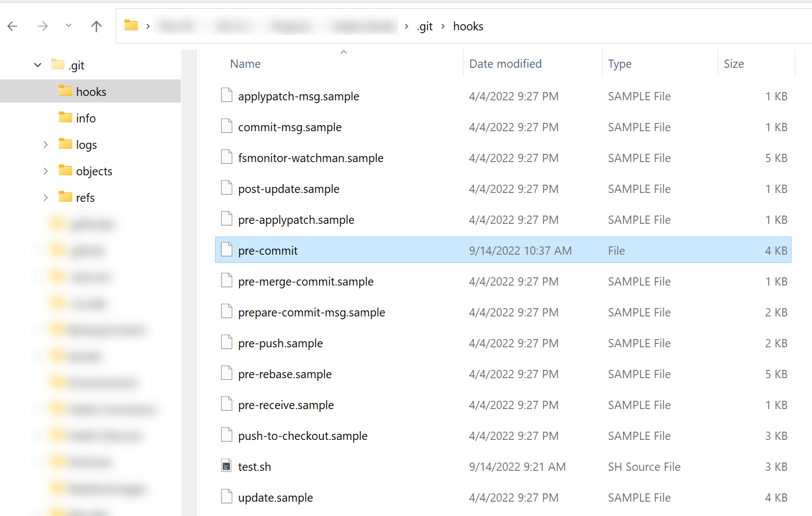Expand the refs folder node
The image size is (812, 516).
tap(46, 197)
